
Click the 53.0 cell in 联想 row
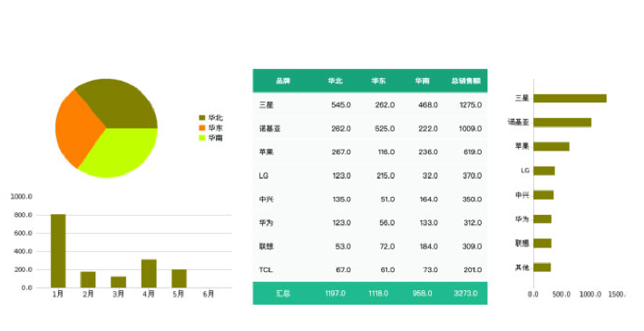(343, 247)
